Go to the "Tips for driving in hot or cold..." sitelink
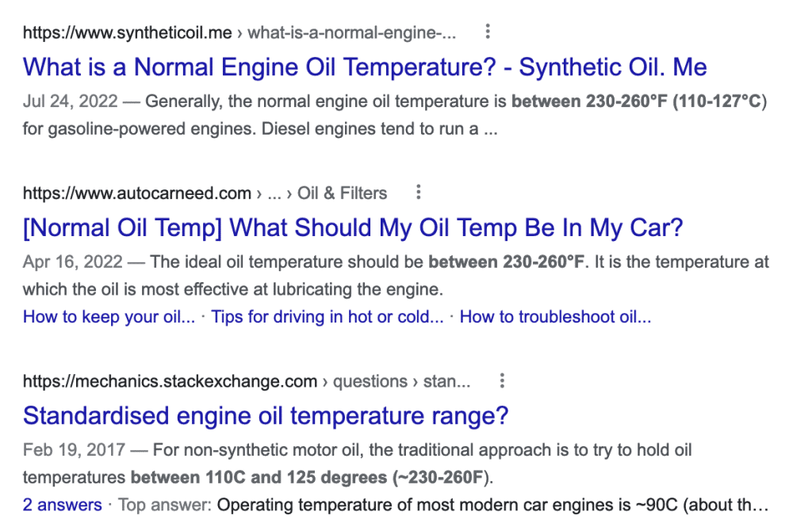Screen dimensions: 812x523 coord(327,318)
